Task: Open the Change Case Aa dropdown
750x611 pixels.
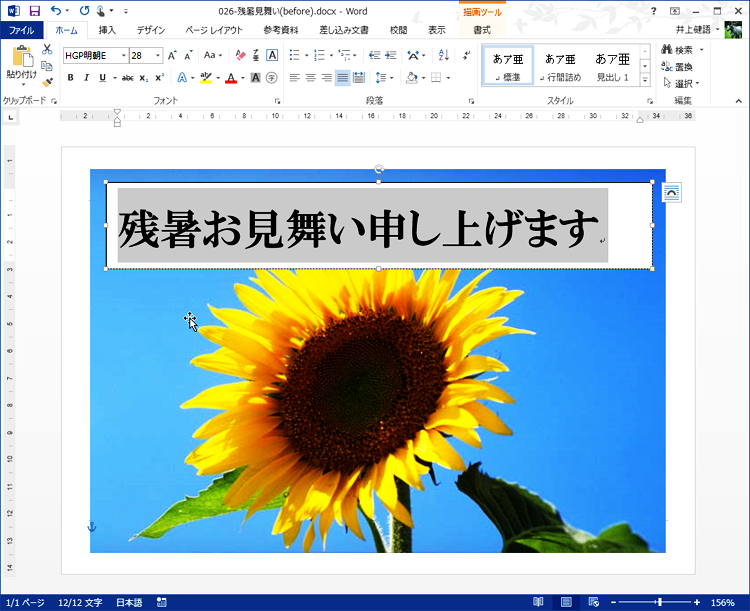Action: point(212,55)
